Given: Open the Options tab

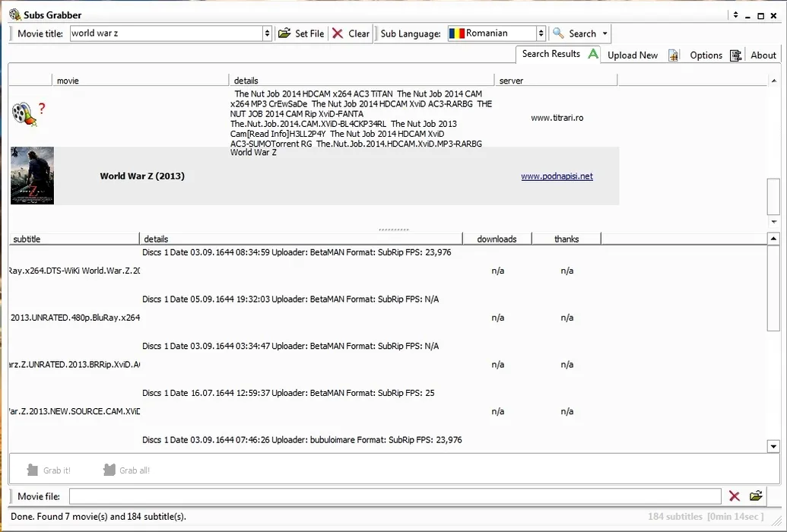Looking at the screenshot, I should point(706,55).
